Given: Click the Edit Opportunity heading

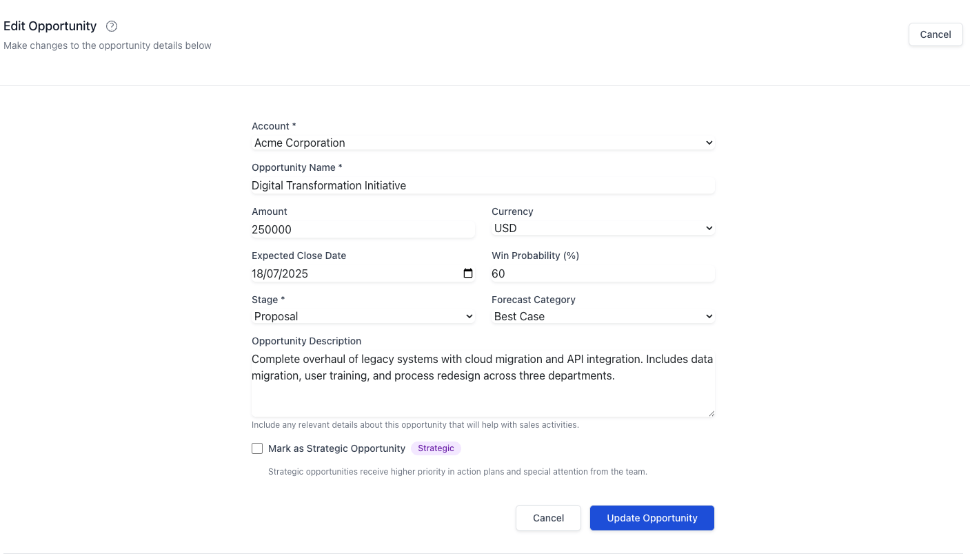Looking at the screenshot, I should coord(50,26).
